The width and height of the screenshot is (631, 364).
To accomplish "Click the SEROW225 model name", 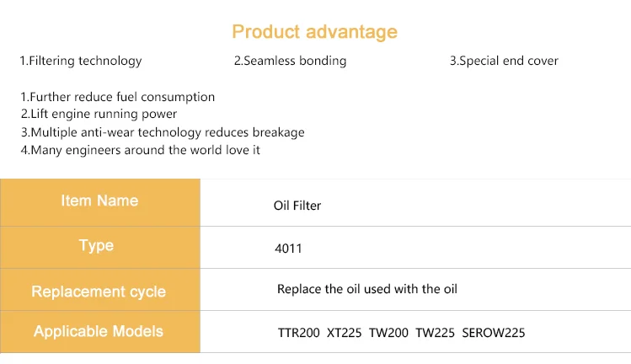I will pos(494,333).
